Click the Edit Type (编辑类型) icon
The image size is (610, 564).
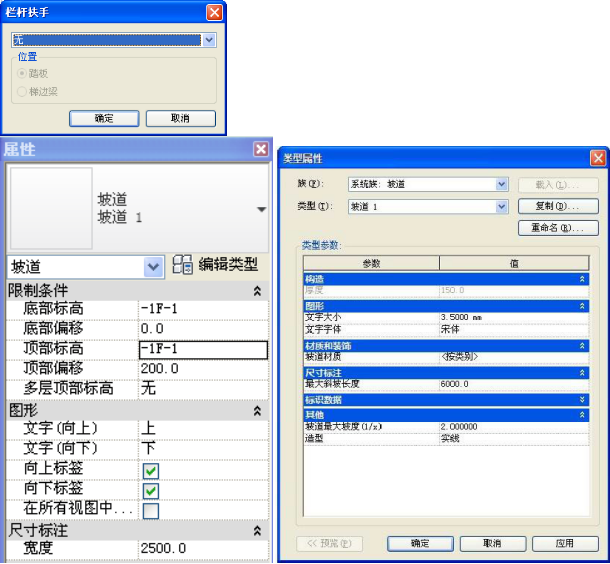[x=182, y=265]
